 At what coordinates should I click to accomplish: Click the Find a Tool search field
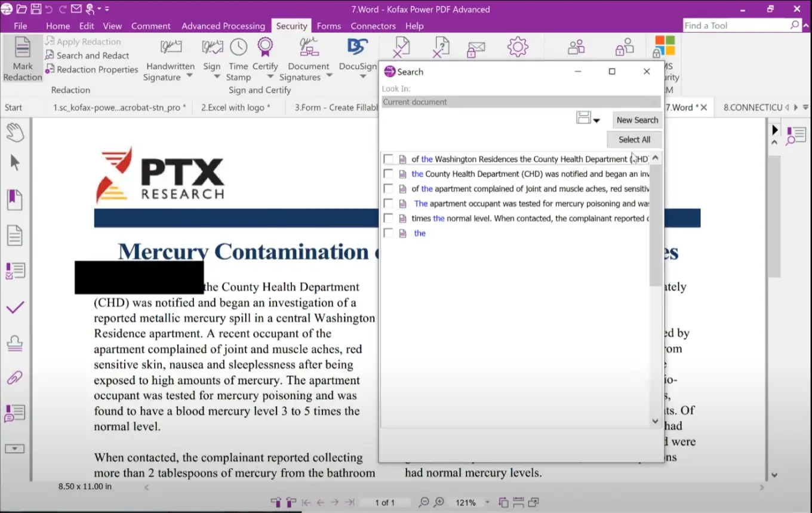(x=736, y=26)
